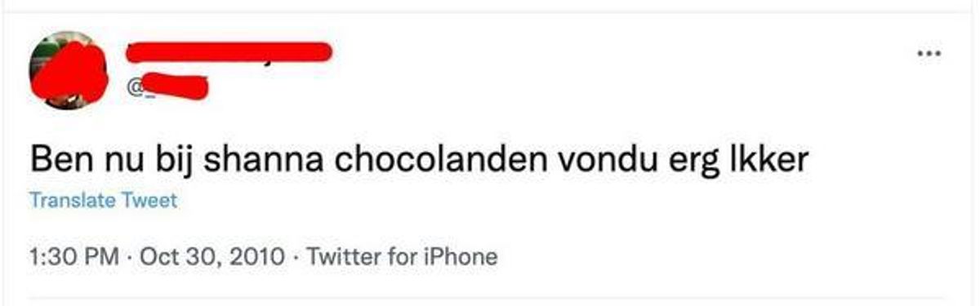Open the three-dot more options menu
Screen dimensions: 980x306
pyautogui.click(x=929, y=54)
